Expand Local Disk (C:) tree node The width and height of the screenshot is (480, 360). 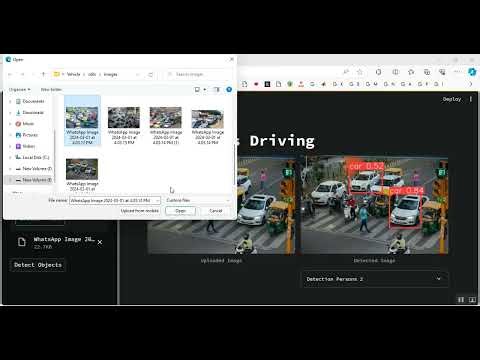tap(10, 157)
